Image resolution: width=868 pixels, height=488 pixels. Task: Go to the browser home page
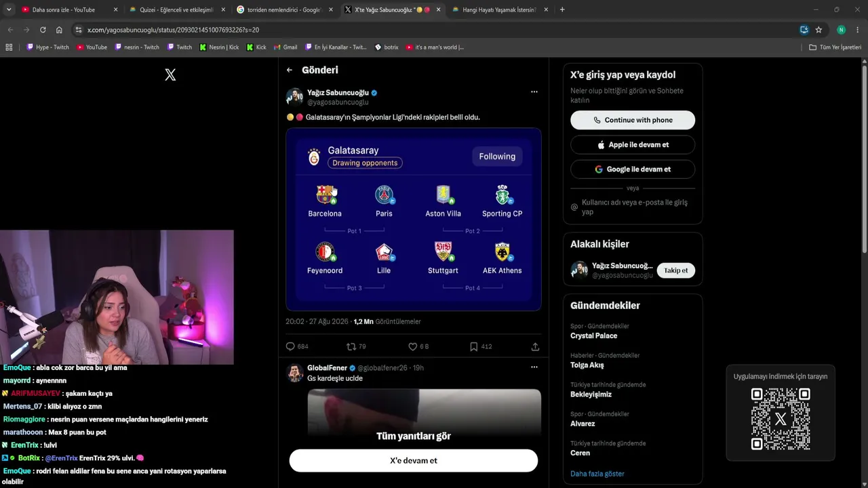(x=59, y=30)
